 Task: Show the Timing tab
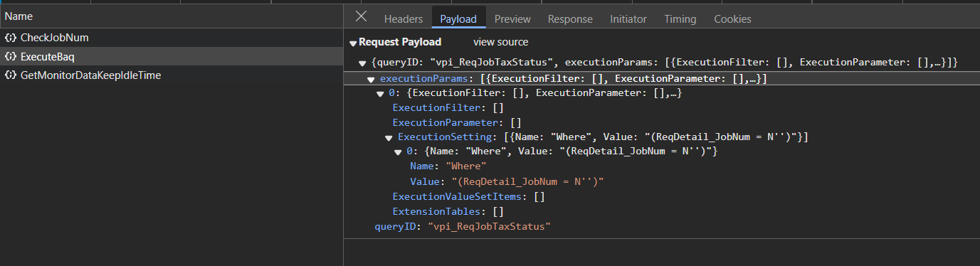coord(680,19)
